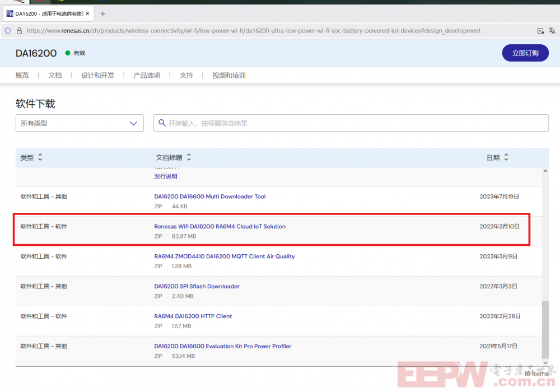Image resolution: width=560 pixels, height=392 pixels.
Task: Click the translate page icon
Action: (552, 31)
